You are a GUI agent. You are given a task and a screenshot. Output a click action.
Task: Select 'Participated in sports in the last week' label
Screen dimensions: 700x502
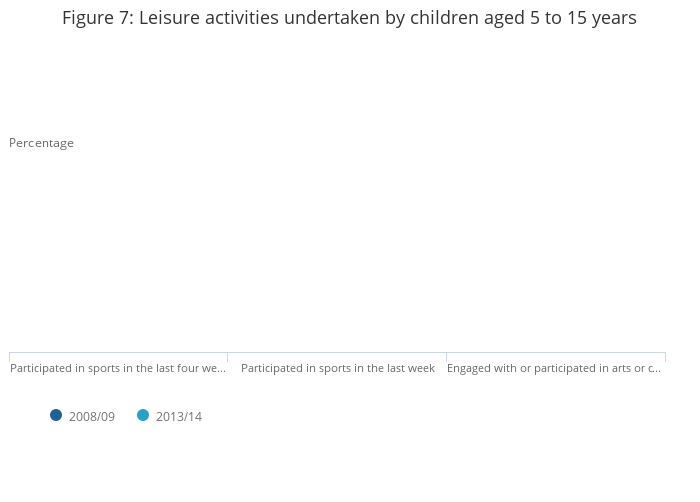pyautogui.click(x=338, y=368)
